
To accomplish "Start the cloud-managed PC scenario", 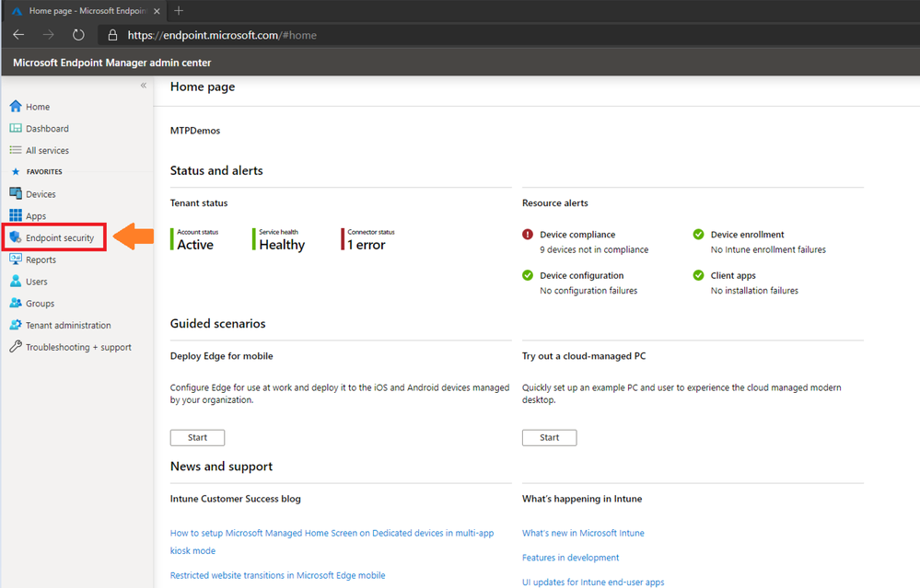I will tap(549, 437).
